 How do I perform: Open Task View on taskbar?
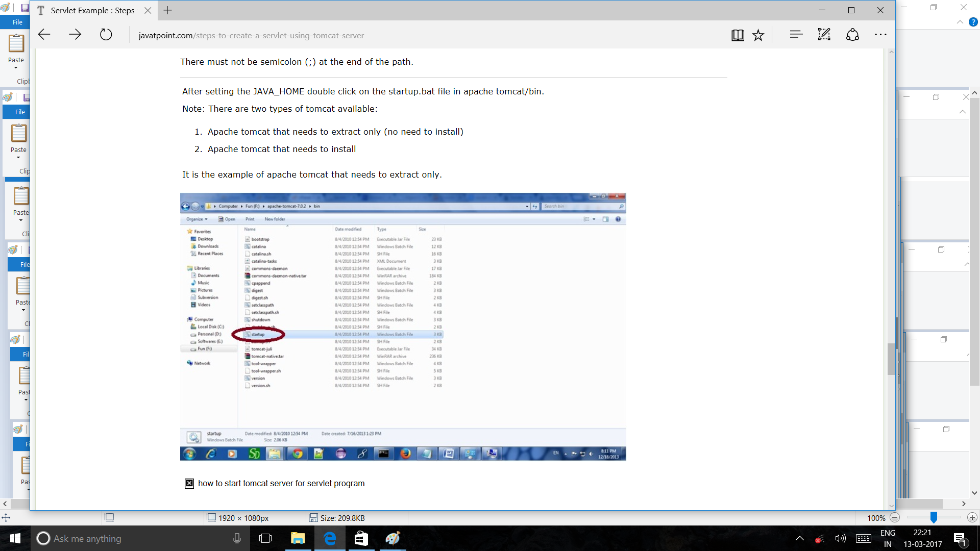tap(265, 538)
